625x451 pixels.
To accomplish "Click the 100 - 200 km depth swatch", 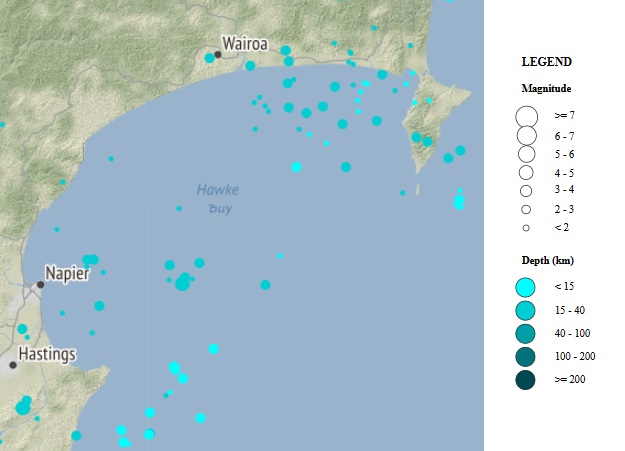I will pos(525,357).
